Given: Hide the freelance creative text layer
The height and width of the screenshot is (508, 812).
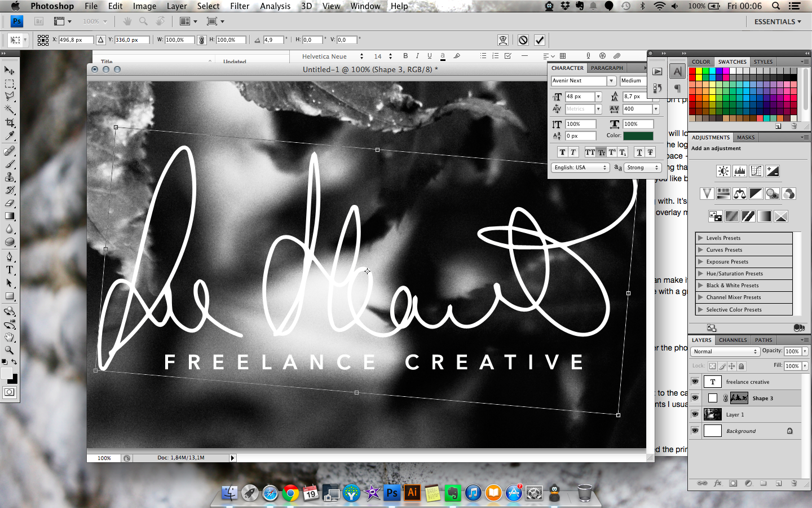Looking at the screenshot, I should [695, 382].
